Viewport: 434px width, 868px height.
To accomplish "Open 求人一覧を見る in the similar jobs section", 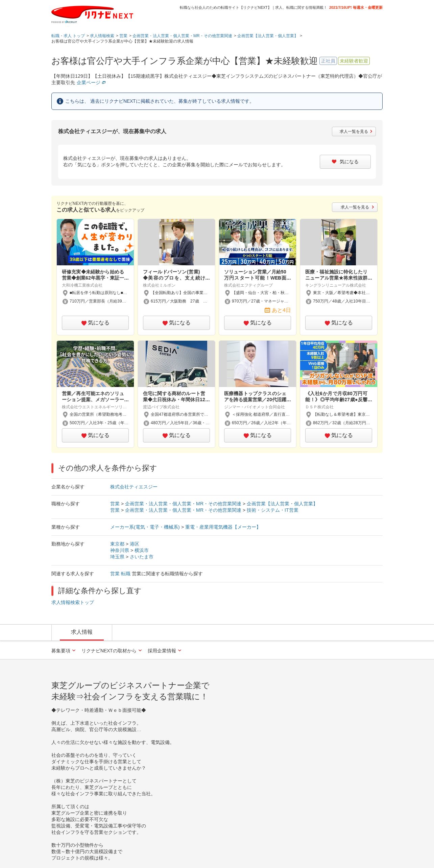I will tap(355, 207).
